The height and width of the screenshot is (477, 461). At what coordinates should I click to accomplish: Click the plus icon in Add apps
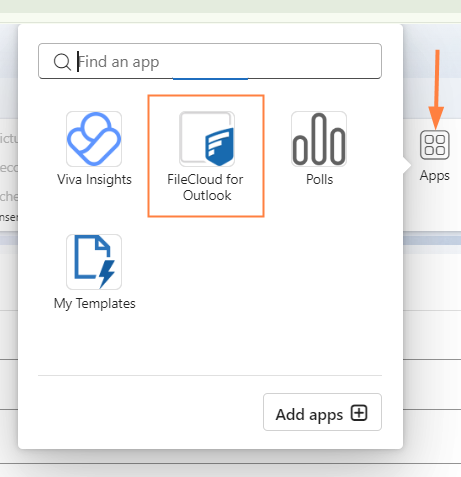click(359, 413)
